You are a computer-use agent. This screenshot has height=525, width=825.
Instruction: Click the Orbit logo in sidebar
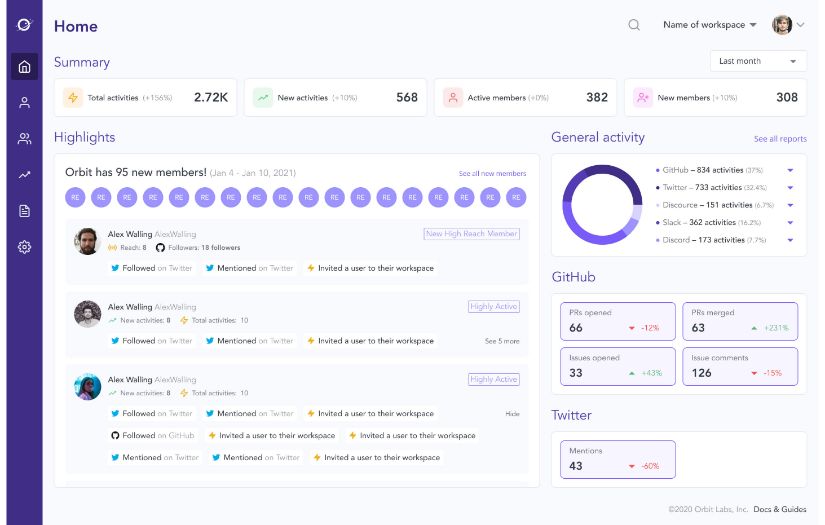[24, 24]
